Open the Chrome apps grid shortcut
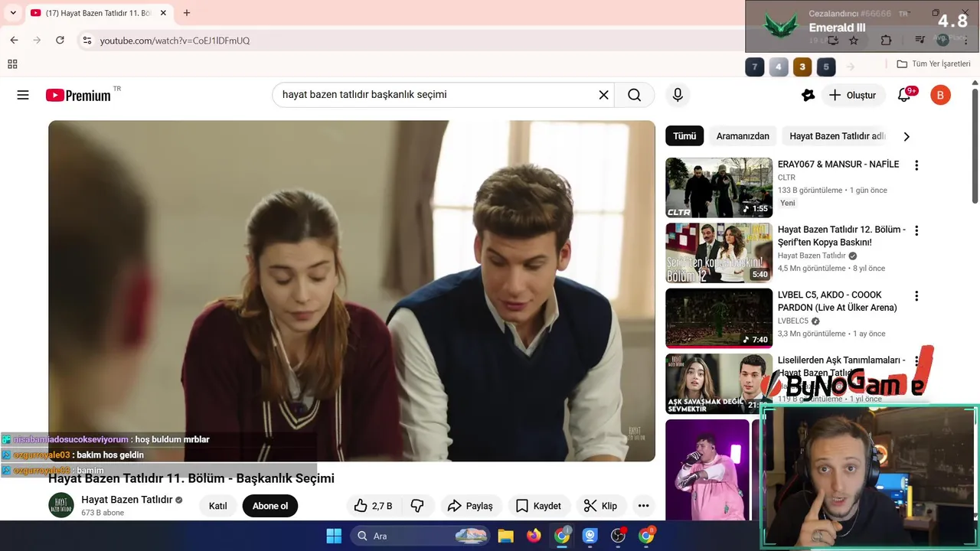This screenshot has width=980, height=551. (12, 64)
